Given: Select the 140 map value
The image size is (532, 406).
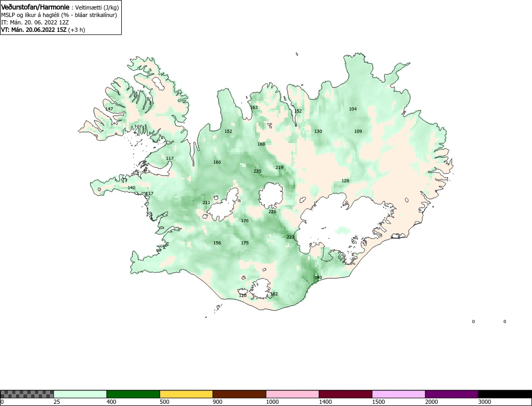Looking at the screenshot, I should [x=131, y=188].
